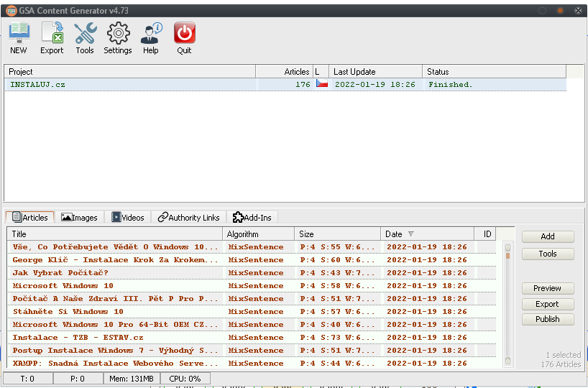The image size is (588, 388).
Task: Sort projects by Last Update column
Action: pos(375,72)
